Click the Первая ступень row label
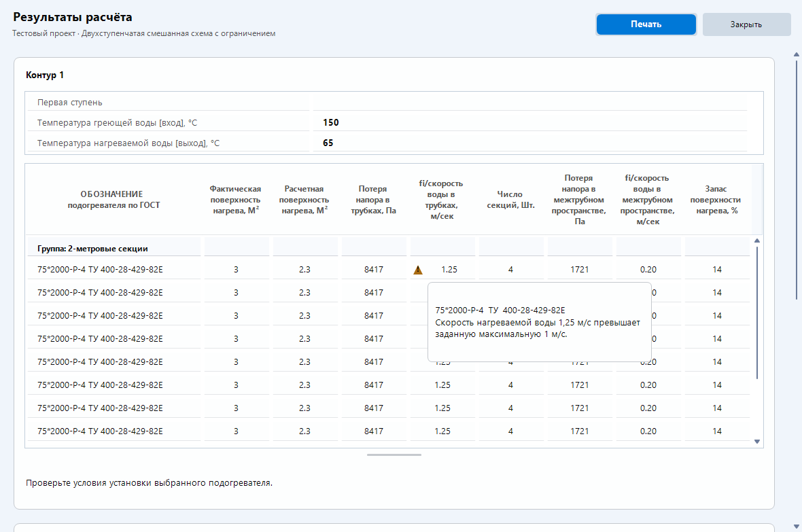This screenshot has width=802, height=532. [69, 103]
